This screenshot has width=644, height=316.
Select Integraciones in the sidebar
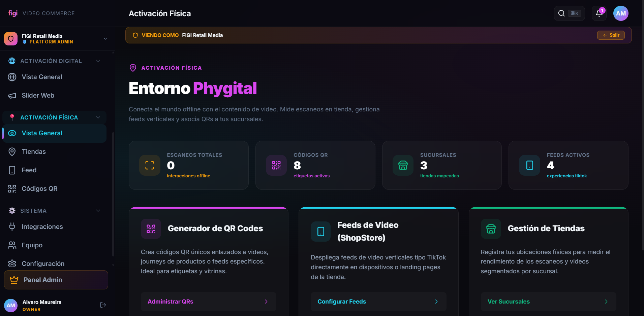coord(42,227)
